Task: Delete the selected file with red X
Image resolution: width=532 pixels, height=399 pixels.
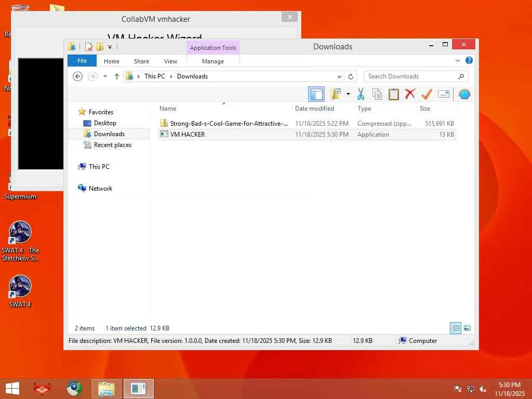Action: click(x=410, y=94)
